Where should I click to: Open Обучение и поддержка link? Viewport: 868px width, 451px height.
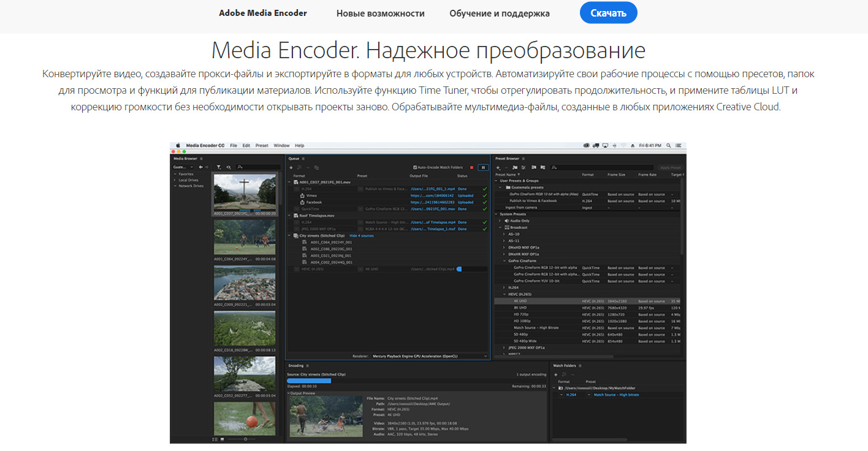point(500,13)
